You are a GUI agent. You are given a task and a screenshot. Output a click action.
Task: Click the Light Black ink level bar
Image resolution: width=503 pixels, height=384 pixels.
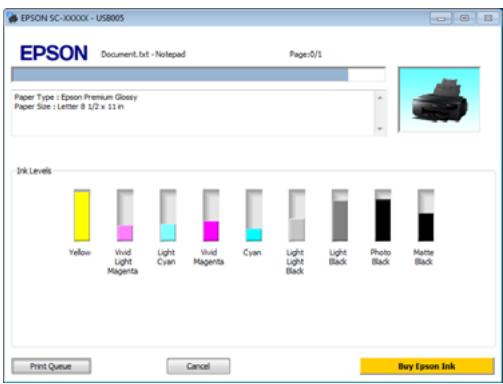coord(340,215)
